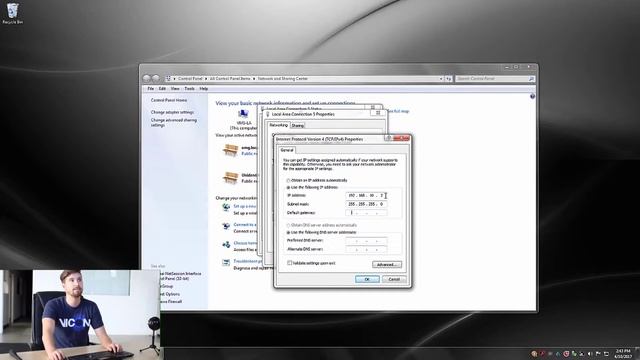Open Change advanced sharing settings link
Screen dimensions: 640x360
(174, 122)
